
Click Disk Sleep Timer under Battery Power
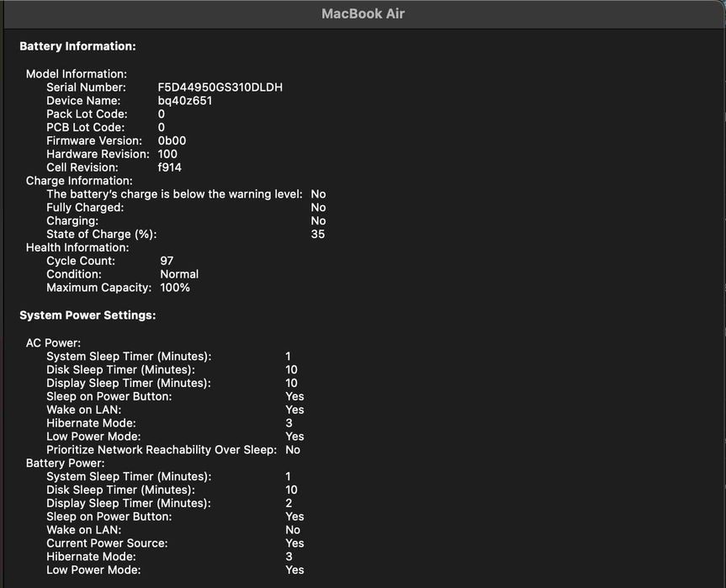pos(120,490)
